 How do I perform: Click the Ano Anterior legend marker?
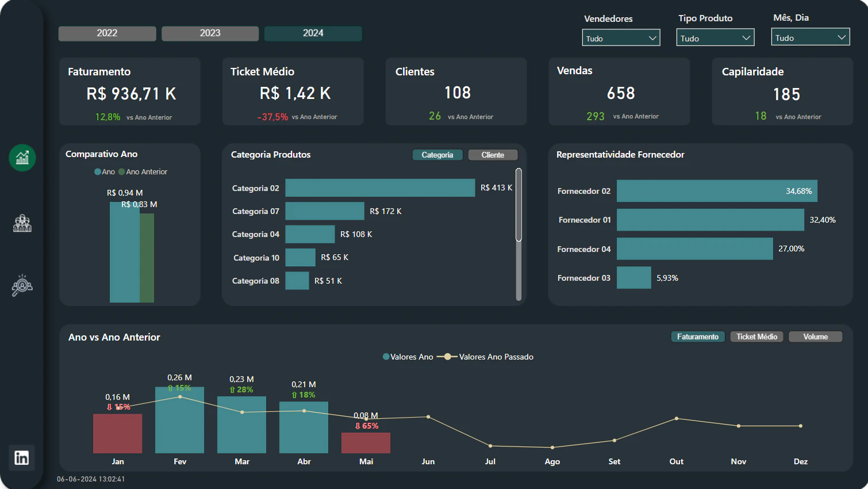pyautogui.click(x=122, y=171)
